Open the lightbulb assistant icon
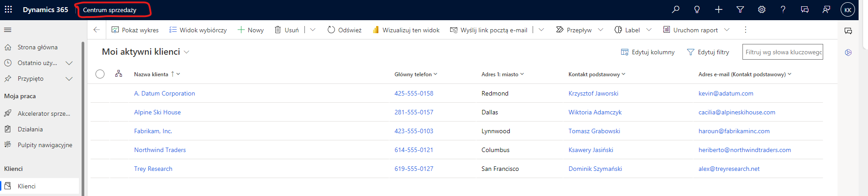The image size is (868, 196). [x=697, y=9]
